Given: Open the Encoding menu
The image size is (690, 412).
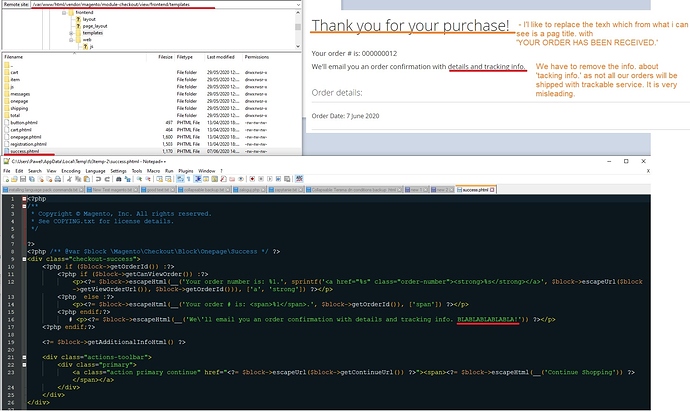Looking at the screenshot, I should [x=71, y=171].
